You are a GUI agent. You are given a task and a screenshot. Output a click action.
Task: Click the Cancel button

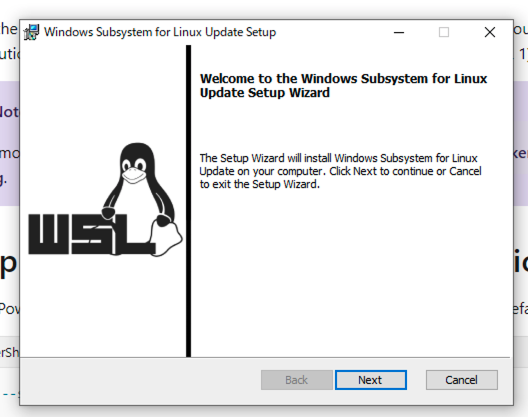462,380
